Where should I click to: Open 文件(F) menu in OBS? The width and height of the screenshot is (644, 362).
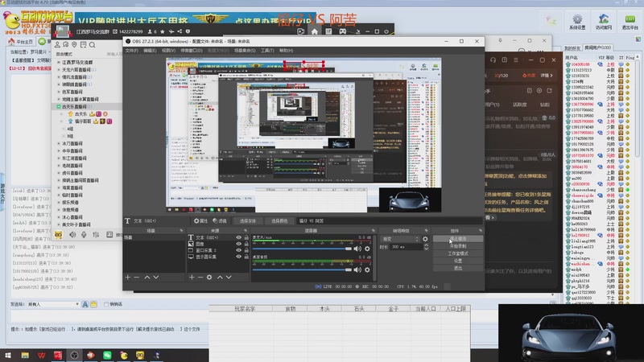tap(132, 51)
